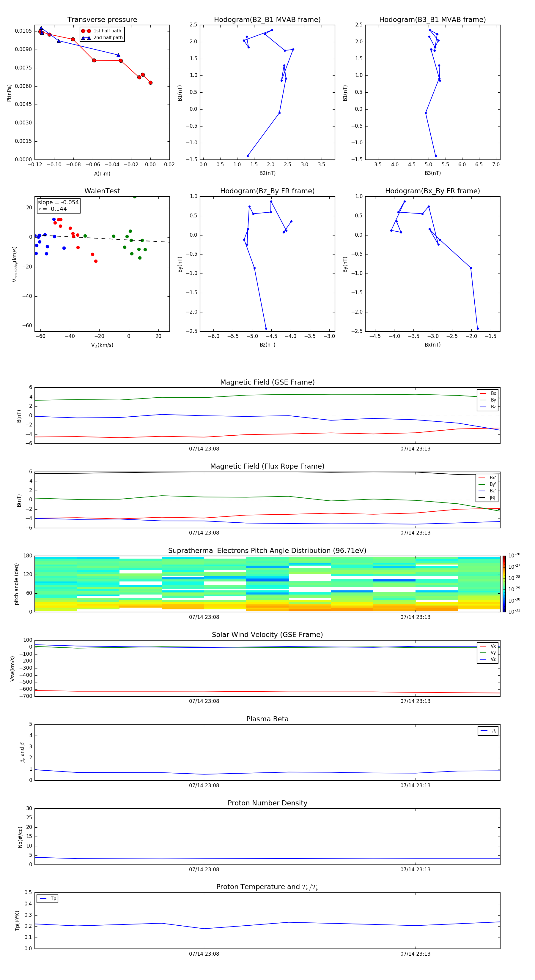Click 'B3(nT)' x-axis label
The height and width of the screenshot is (980, 535).
432,173
